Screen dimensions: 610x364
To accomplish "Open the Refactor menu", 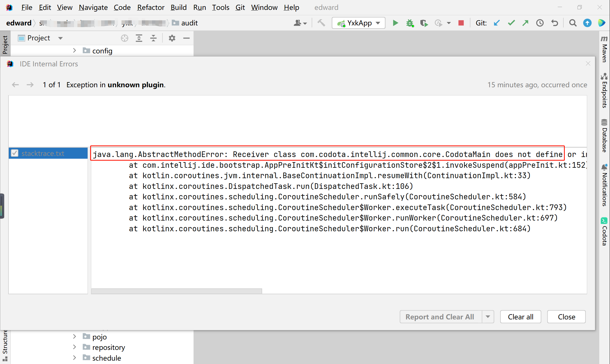I will pyautogui.click(x=151, y=7).
